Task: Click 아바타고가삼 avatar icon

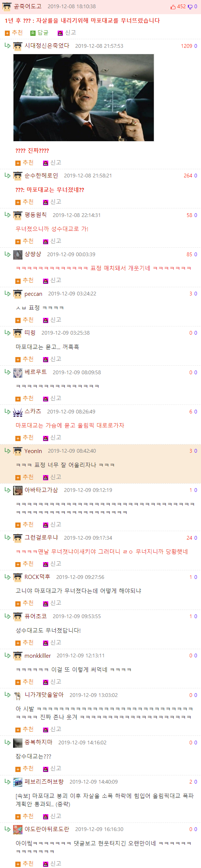Action: (x=18, y=490)
